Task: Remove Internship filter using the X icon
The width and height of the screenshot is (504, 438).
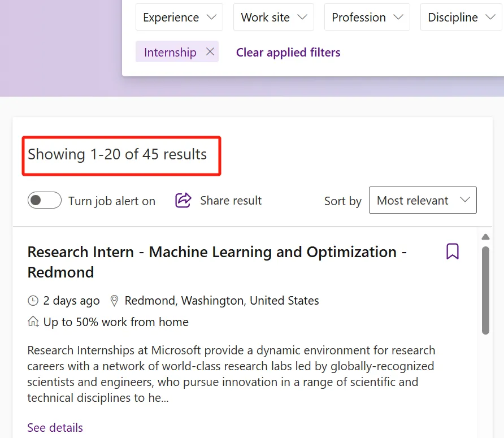Action: pos(210,51)
